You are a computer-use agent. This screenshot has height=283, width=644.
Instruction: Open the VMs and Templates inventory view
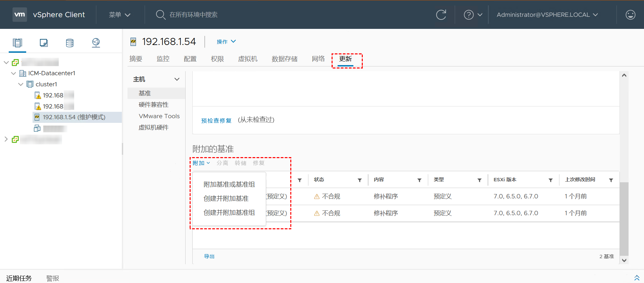tap(44, 43)
